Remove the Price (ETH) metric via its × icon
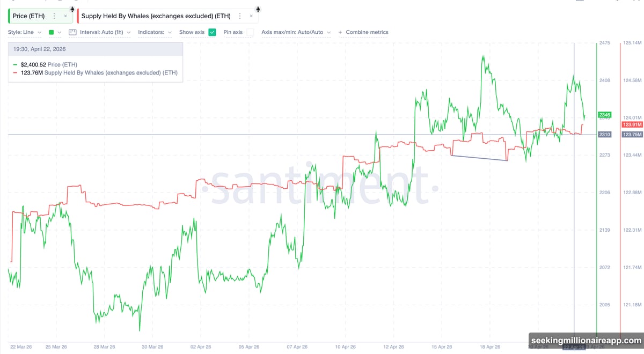The height and width of the screenshot is (354, 644). (65, 16)
